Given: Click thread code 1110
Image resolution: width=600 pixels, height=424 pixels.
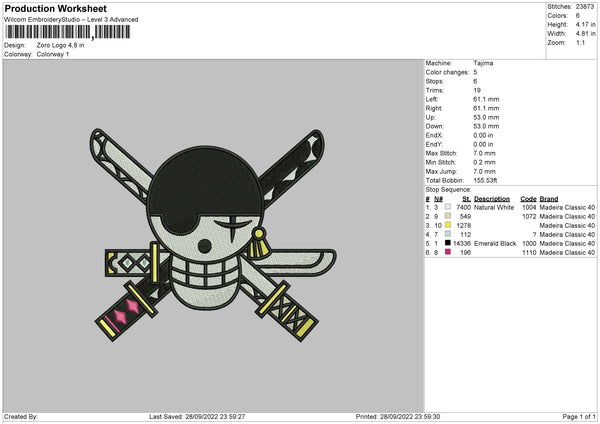Looking at the screenshot, I should coord(529,253).
